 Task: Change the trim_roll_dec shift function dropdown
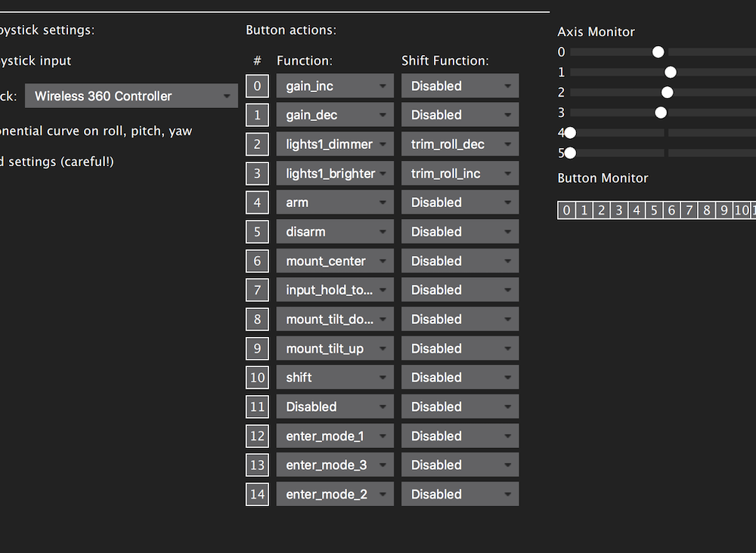460,144
